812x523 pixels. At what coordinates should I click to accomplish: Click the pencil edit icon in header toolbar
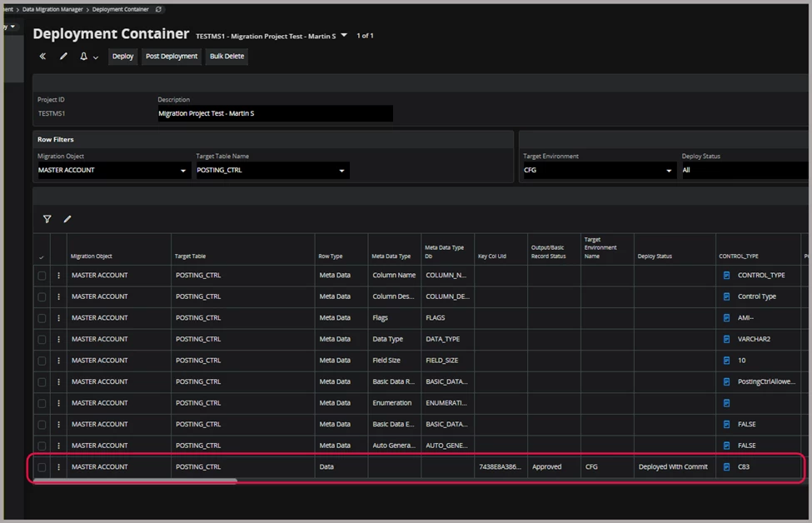63,57
